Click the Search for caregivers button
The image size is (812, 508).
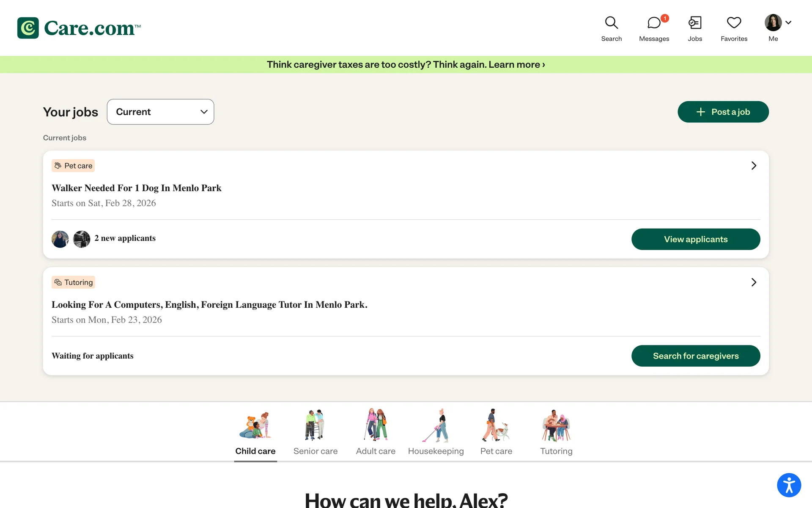[695, 356]
